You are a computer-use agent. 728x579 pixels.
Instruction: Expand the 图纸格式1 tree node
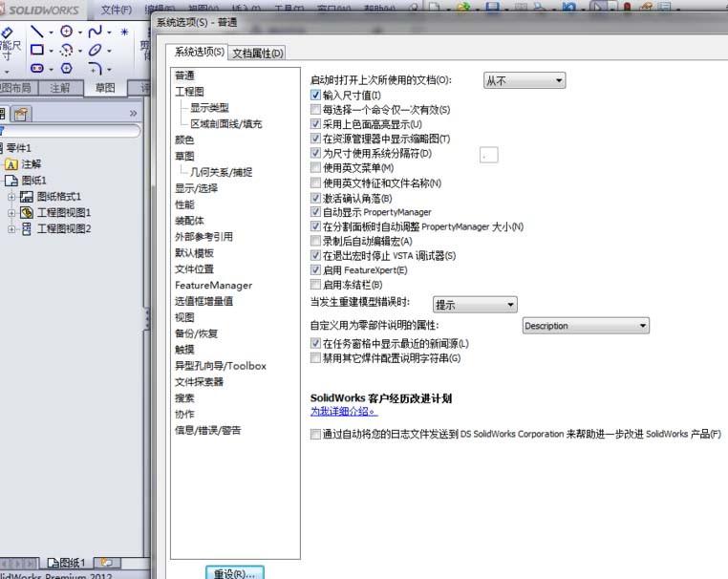[11, 197]
